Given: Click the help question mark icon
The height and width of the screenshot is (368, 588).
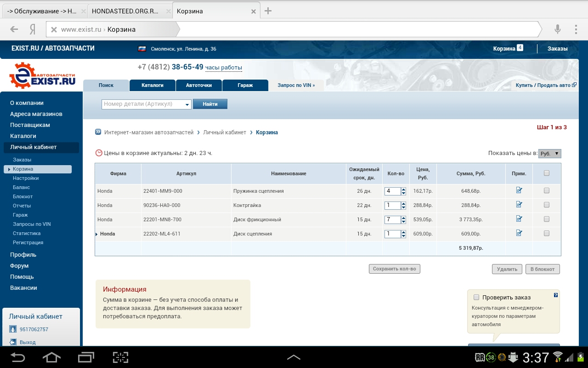Looking at the screenshot, I should [x=556, y=295].
